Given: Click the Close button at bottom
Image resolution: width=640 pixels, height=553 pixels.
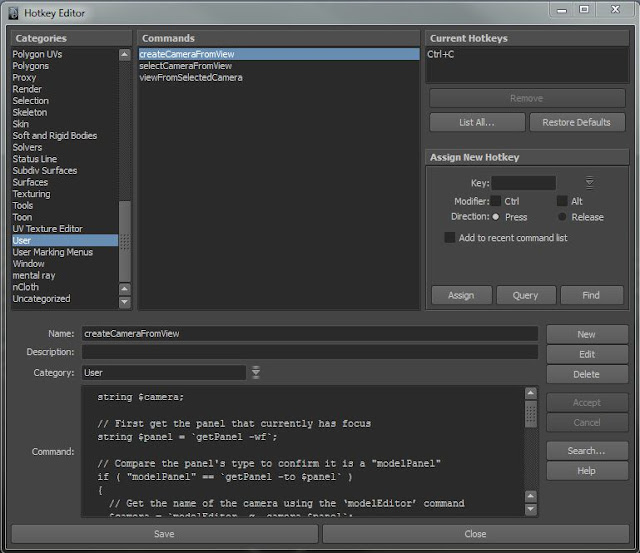Looking at the screenshot, I should [476, 534].
